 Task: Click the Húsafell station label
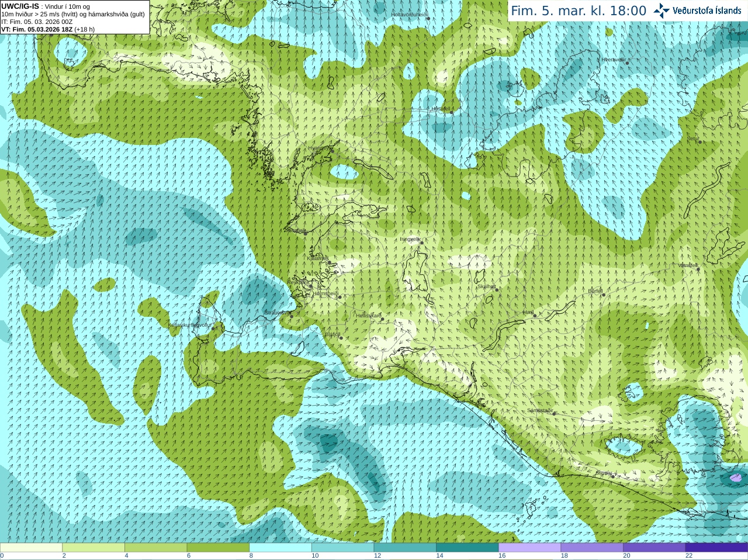click(x=441, y=109)
